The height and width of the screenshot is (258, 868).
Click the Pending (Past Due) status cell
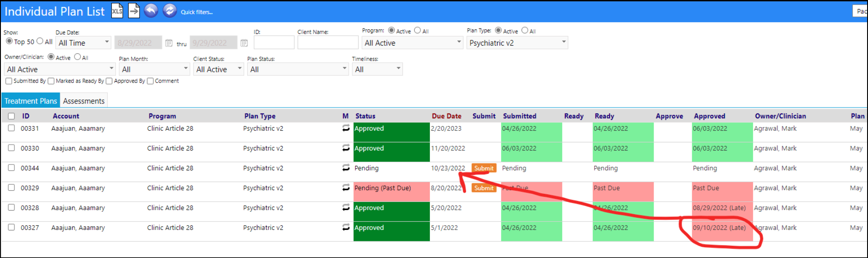(x=392, y=192)
